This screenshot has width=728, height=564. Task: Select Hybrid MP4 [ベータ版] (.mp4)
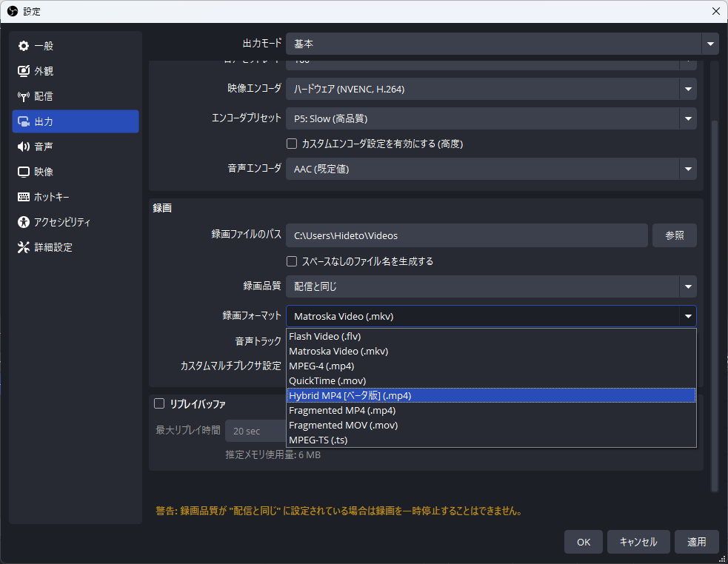click(x=491, y=395)
